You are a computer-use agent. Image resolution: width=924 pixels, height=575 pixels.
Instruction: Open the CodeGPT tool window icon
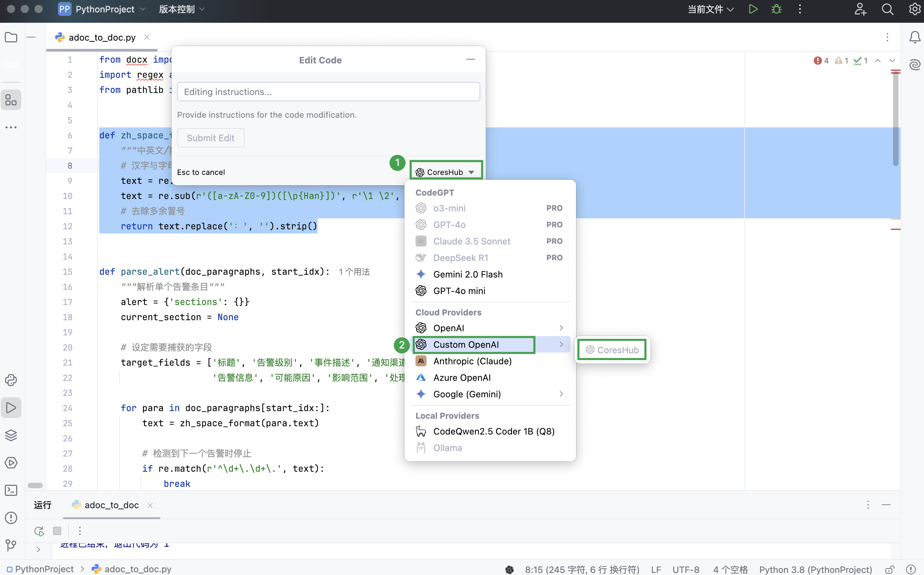tap(11, 64)
